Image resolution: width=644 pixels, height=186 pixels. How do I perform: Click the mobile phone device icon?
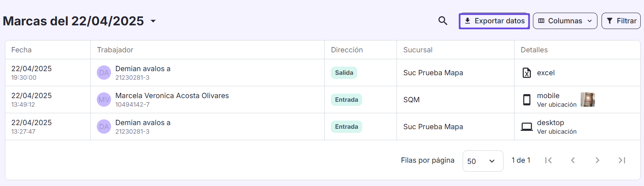527,100
